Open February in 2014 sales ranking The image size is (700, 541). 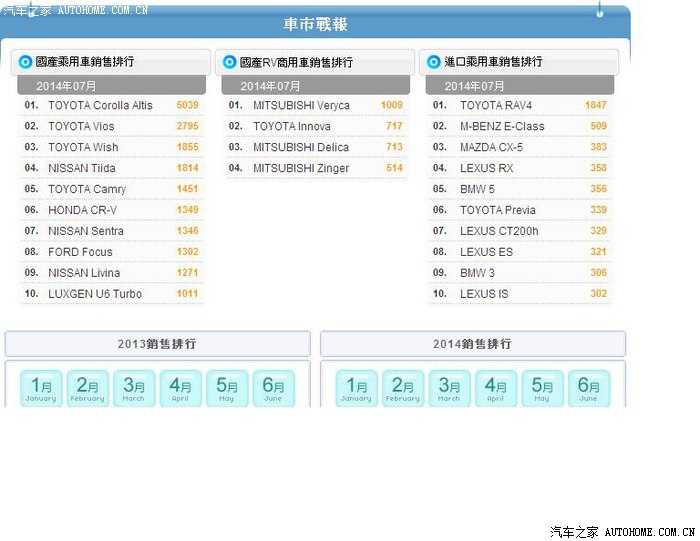(403, 388)
